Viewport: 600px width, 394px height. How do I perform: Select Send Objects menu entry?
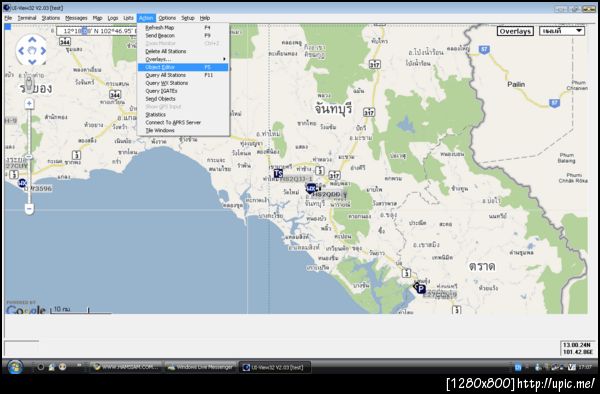point(183,99)
